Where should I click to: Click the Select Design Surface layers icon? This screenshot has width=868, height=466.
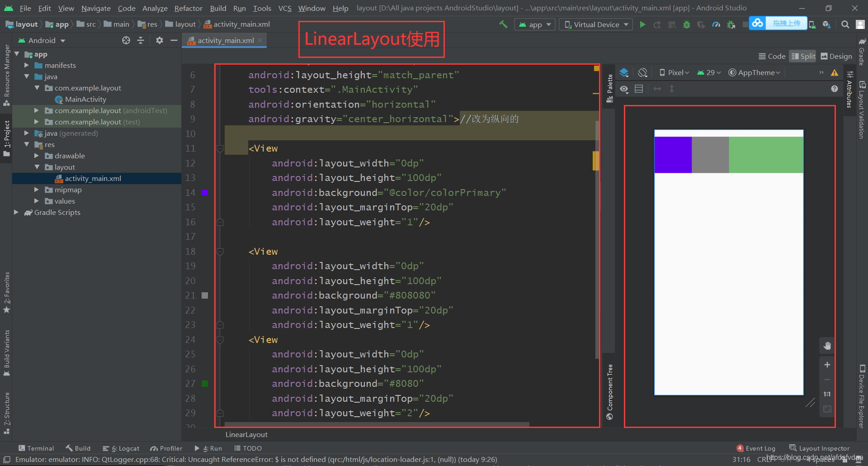coord(624,72)
